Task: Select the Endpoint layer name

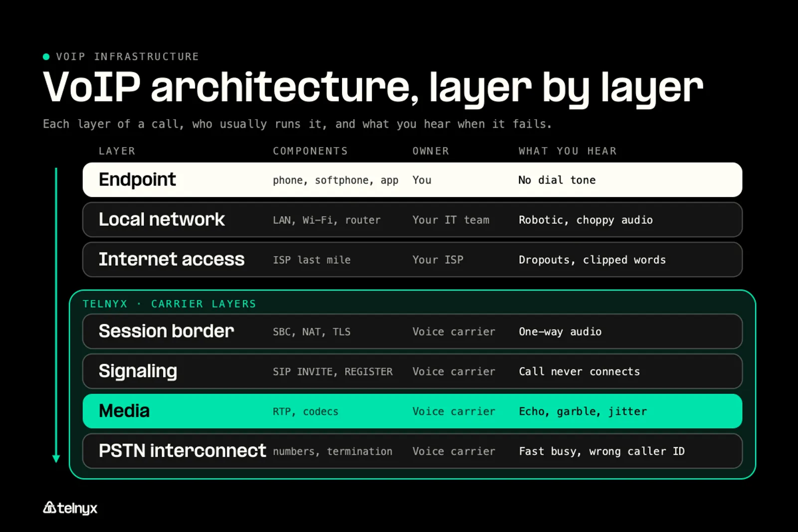Action: click(137, 179)
